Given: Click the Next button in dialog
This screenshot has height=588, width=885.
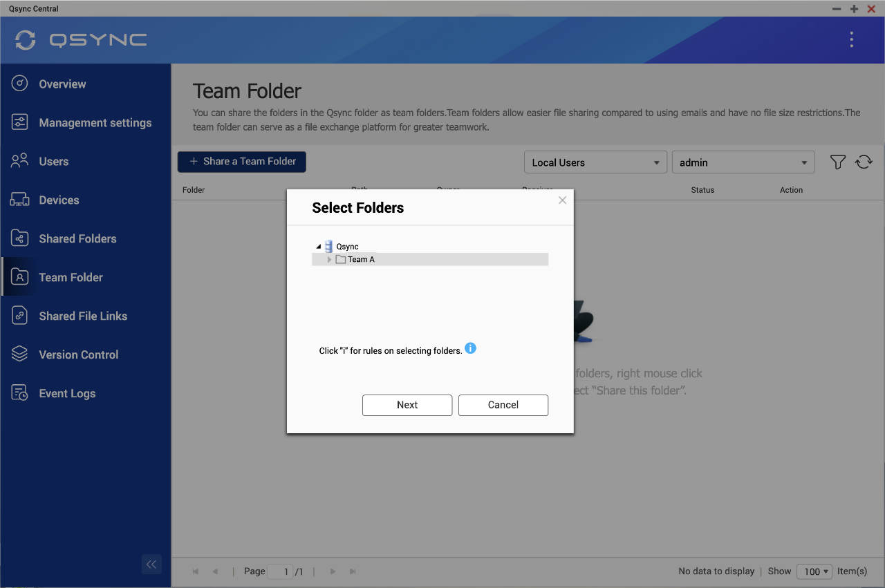Looking at the screenshot, I should coord(407,405).
